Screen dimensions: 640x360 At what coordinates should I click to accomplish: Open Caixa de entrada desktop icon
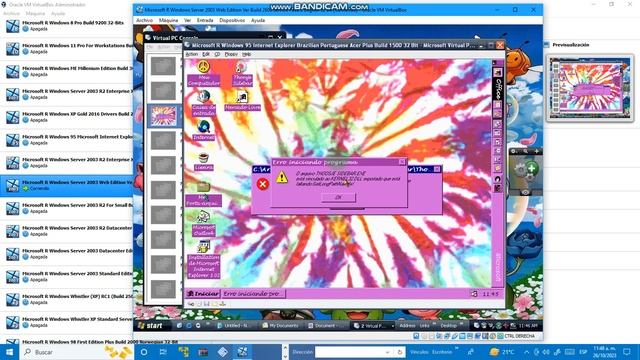(204, 103)
